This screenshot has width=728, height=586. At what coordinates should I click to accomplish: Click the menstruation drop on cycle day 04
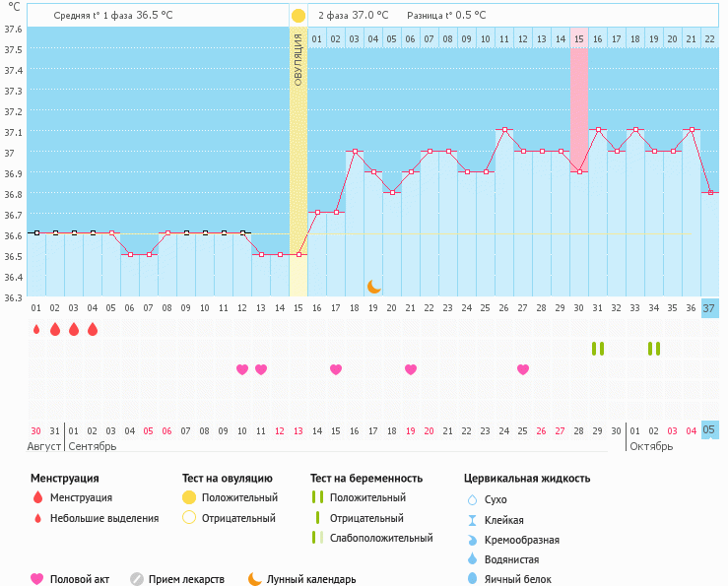pyautogui.click(x=93, y=329)
